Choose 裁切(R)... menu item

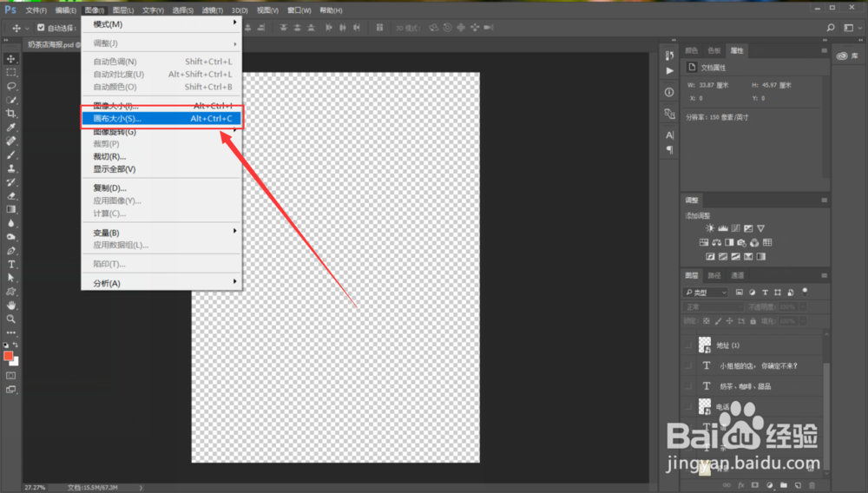(x=161, y=156)
